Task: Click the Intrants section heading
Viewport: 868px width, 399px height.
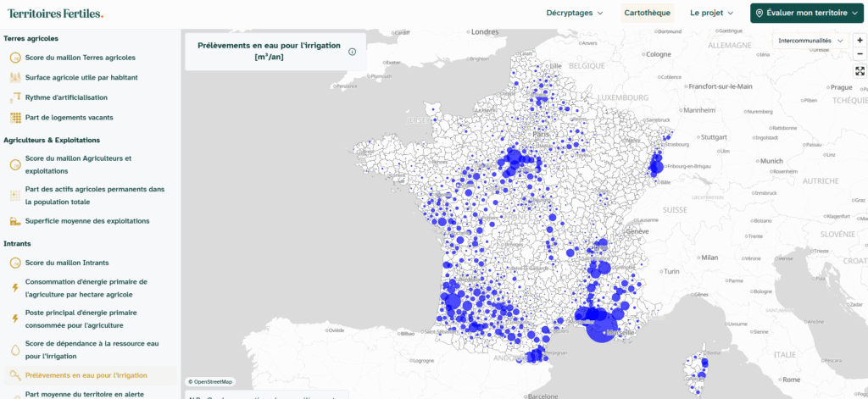Action: click(17, 243)
